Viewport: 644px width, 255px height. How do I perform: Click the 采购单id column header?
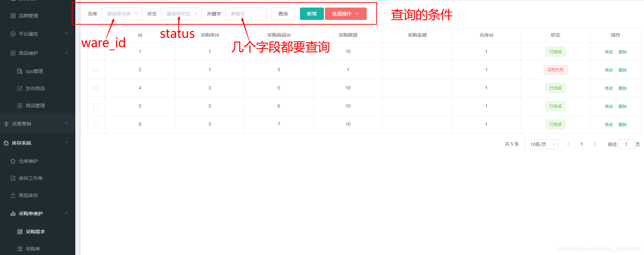210,35
